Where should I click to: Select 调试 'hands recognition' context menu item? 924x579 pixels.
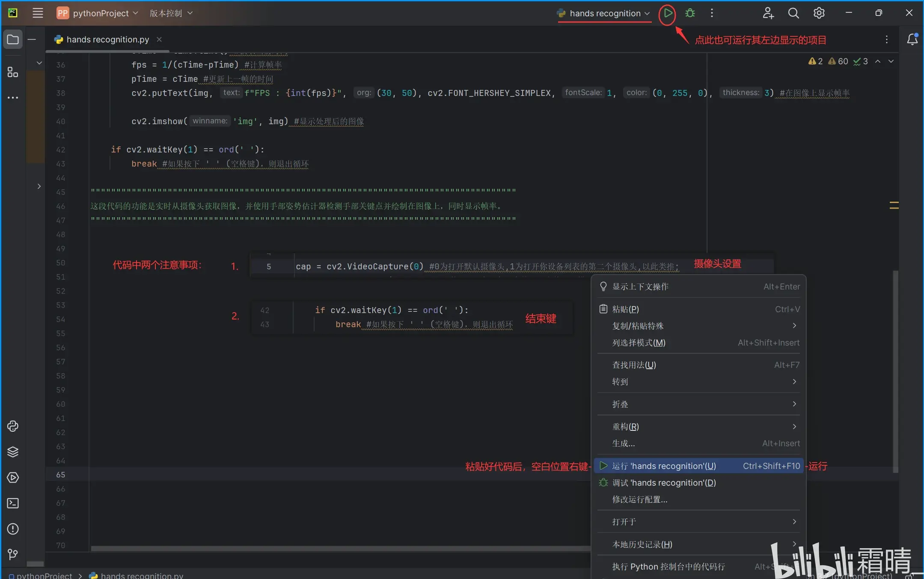pyautogui.click(x=663, y=483)
